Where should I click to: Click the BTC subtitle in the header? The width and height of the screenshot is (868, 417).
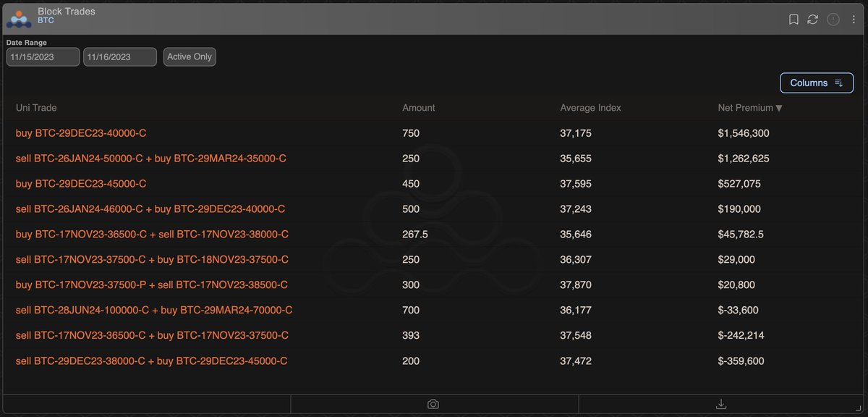click(46, 21)
